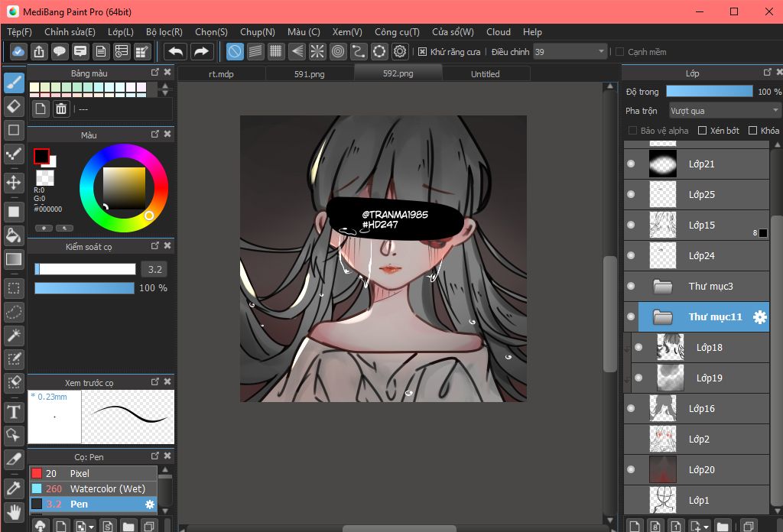
Task: Click the export upload icon in toolbar
Action: point(39,51)
